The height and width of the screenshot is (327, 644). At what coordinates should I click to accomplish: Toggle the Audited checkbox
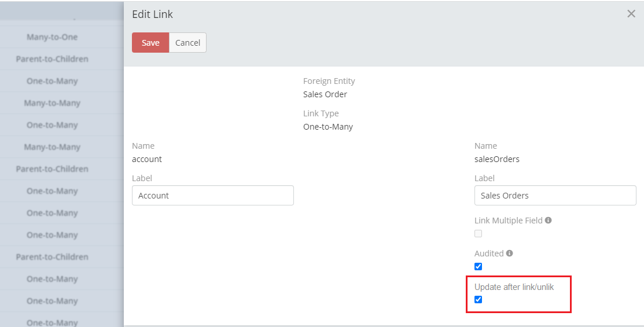(x=478, y=267)
